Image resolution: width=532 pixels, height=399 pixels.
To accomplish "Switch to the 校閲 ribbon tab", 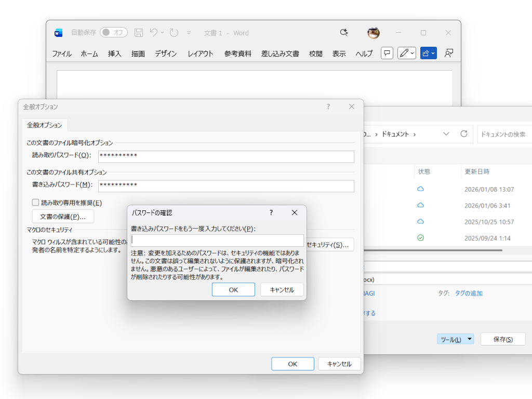I will pyautogui.click(x=315, y=52).
